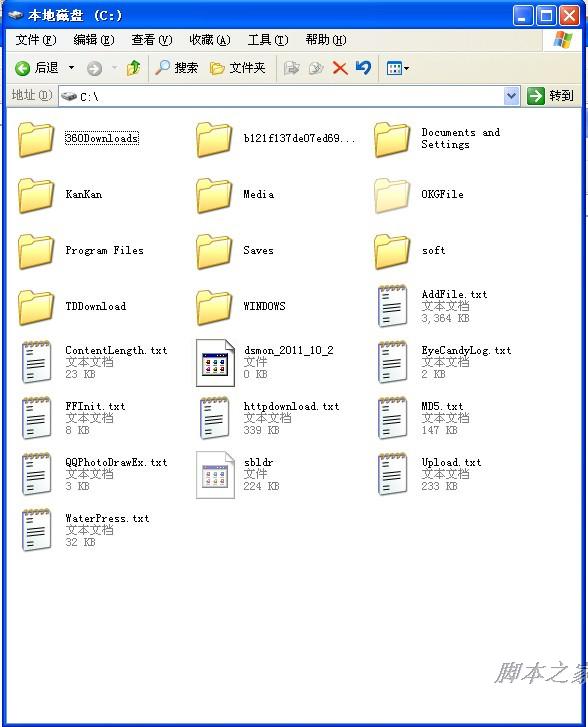Click the blue Undo arrow icon
Viewport: 588px width, 727px height.
click(x=364, y=68)
